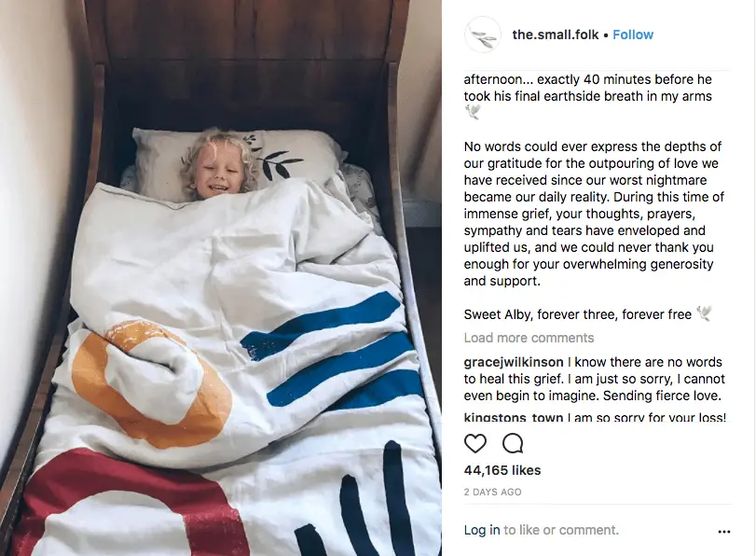Open the.small.folk username link

pyautogui.click(x=555, y=35)
